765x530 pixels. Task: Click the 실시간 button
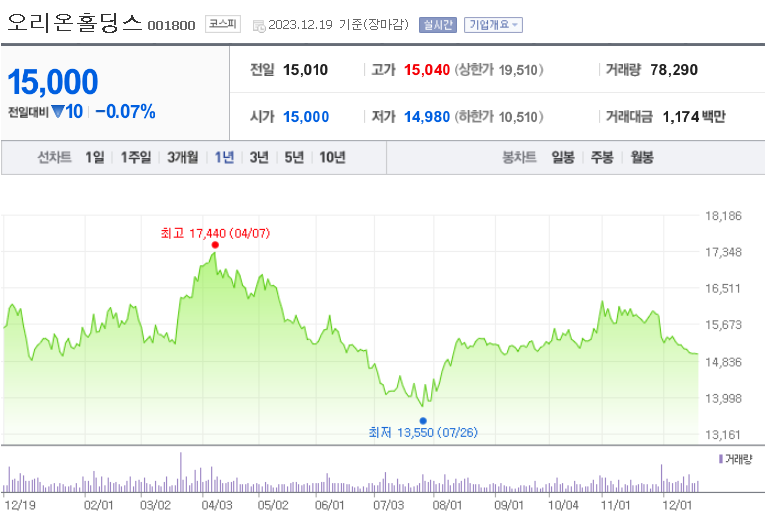[438, 25]
